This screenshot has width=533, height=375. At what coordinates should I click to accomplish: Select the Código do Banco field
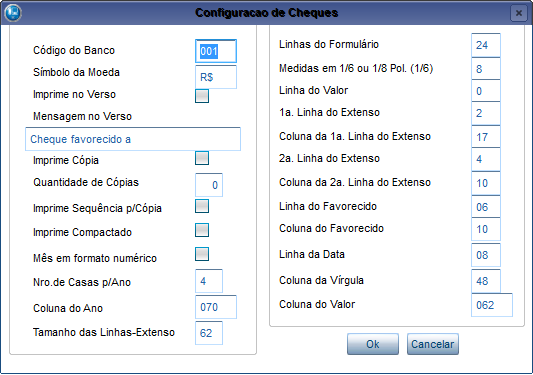tap(216, 51)
